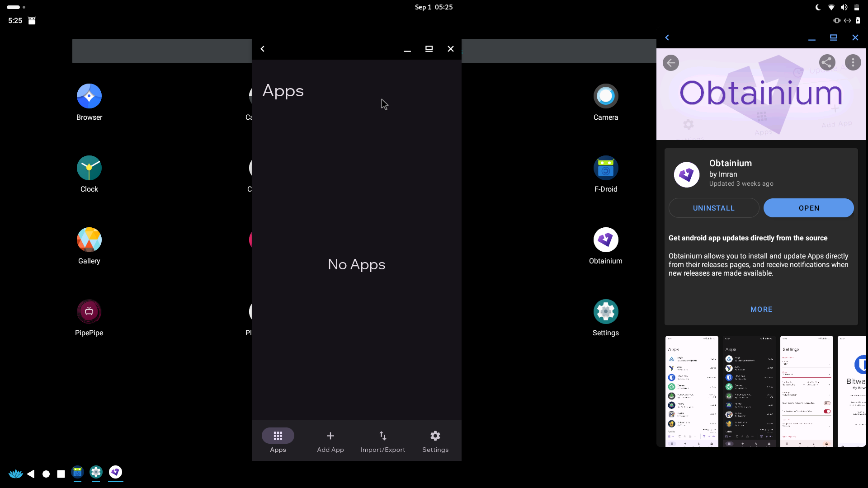This screenshot has width=868, height=488.
Task: Open the lotus launcher icon in taskbar
Action: tap(15, 474)
